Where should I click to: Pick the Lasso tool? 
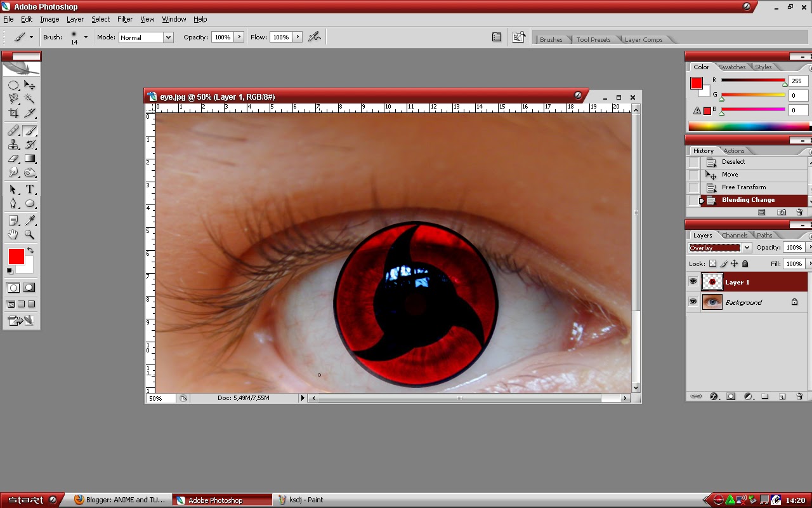(x=13, y=99)
